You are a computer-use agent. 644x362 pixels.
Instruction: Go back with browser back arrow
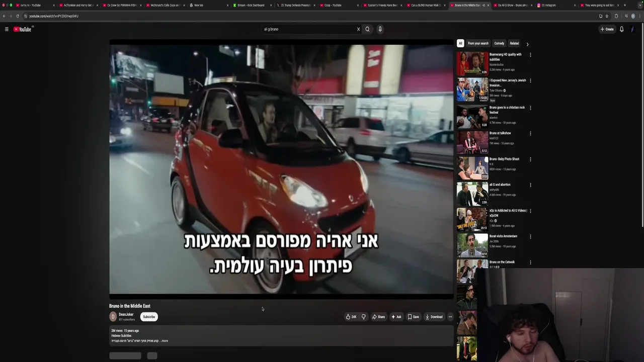tap(4, 16)
